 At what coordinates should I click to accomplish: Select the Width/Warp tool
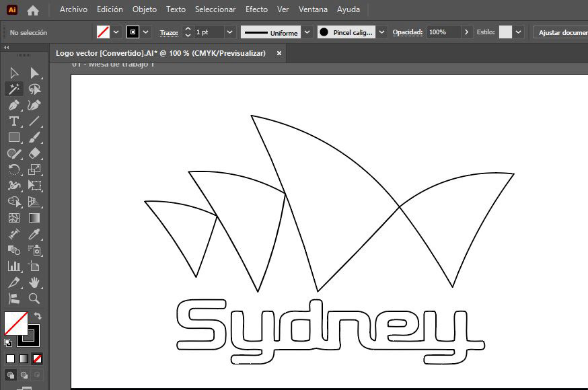[14, 186]
